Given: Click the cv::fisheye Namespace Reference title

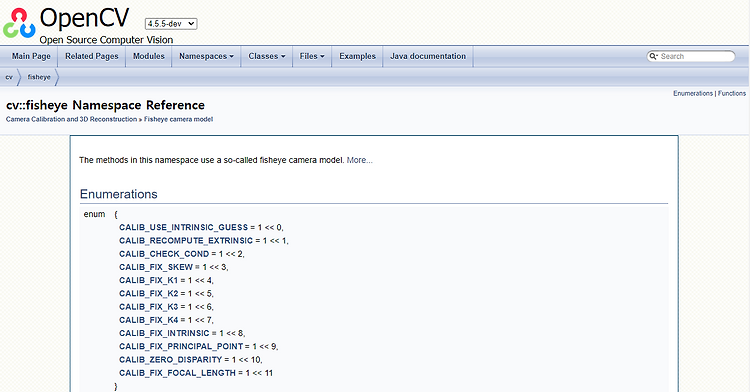Looking at the screenshot, I should pos(105,105).
